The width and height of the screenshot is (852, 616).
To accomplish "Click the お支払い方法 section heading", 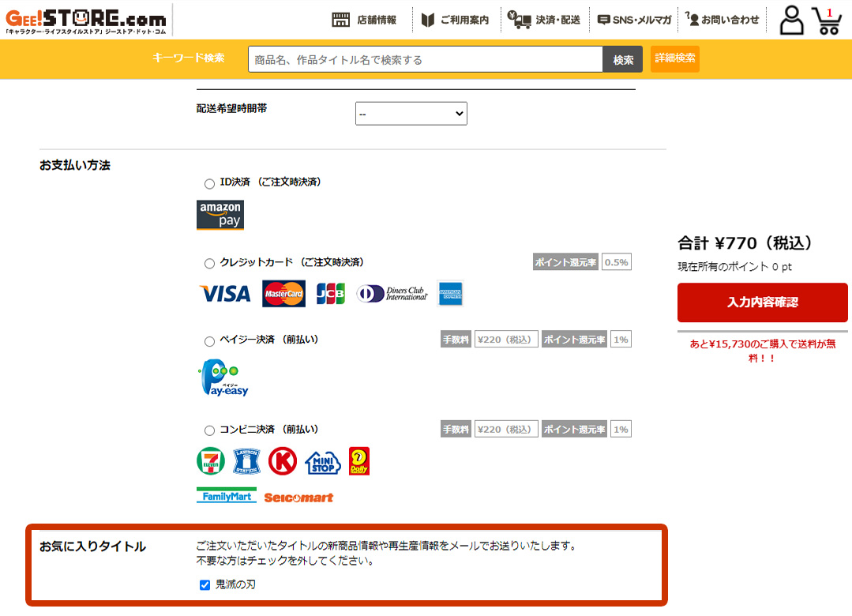I will (x=75, y=165).
